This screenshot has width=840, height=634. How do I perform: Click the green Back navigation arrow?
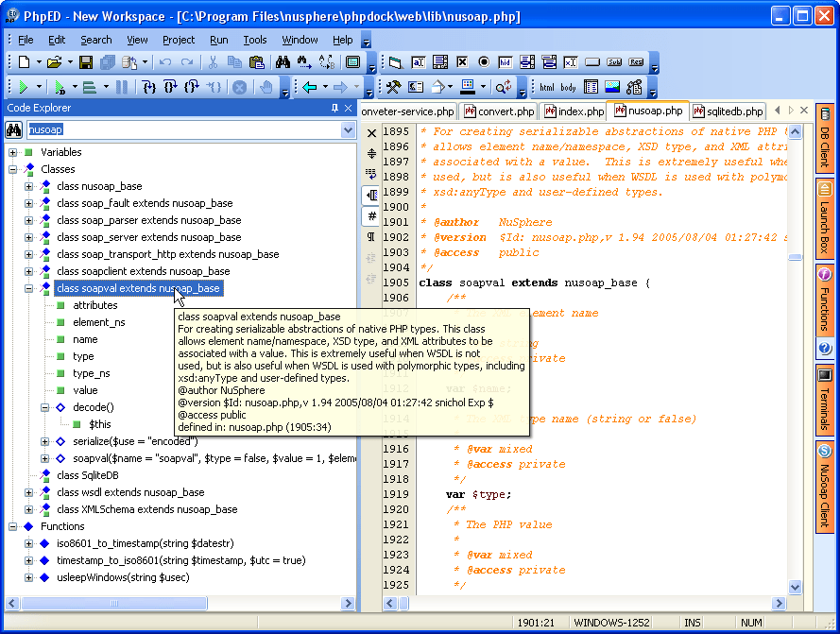point(309,87)
